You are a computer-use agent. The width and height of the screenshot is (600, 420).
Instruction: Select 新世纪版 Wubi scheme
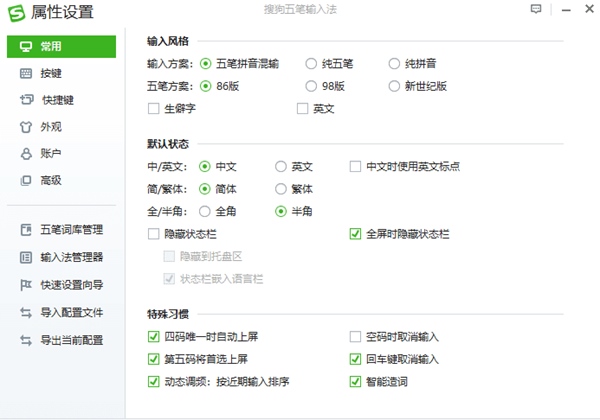(394, 86)
